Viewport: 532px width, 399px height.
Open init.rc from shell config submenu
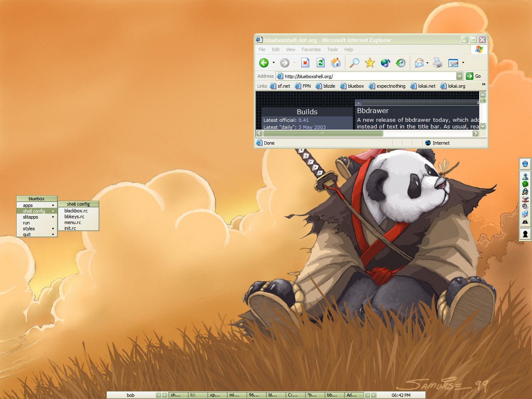click(78, 228)
